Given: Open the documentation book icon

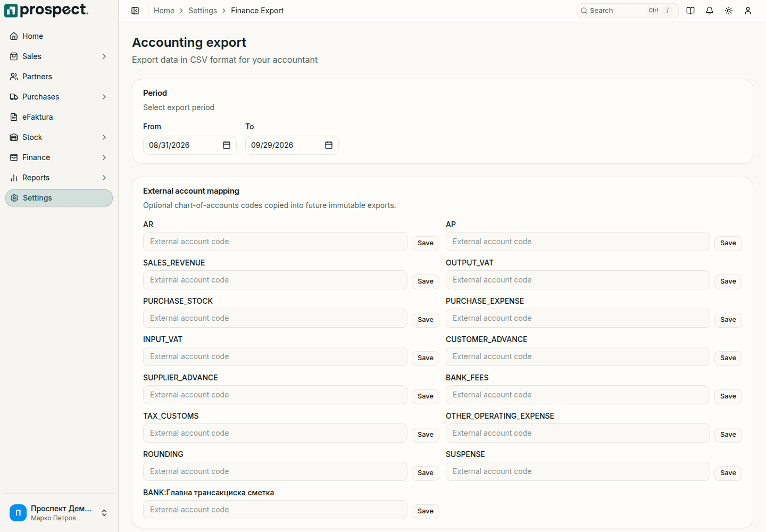Looking at the screenshot, I should pos(690,11).
